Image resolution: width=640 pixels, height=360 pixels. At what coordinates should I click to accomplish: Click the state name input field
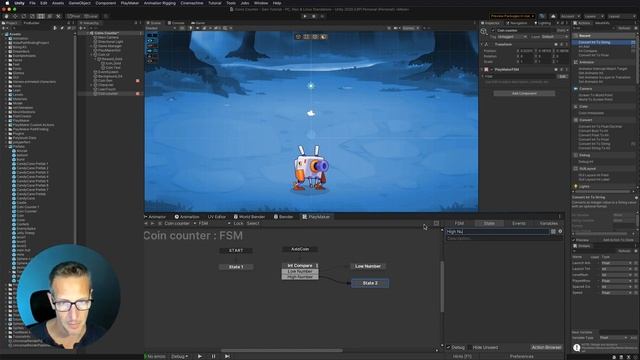498,231
